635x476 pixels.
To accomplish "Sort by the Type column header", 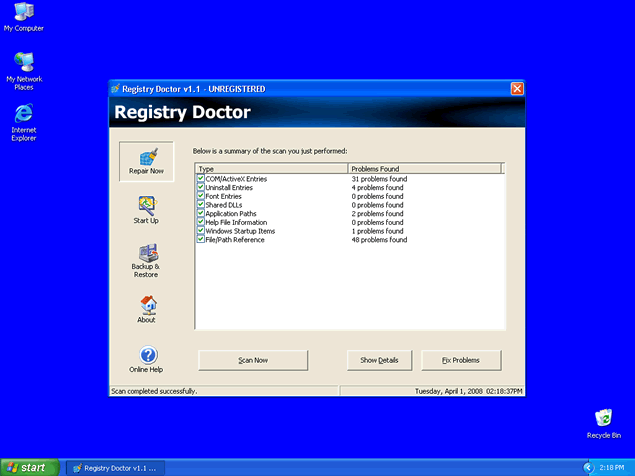I will click(271, 169).
